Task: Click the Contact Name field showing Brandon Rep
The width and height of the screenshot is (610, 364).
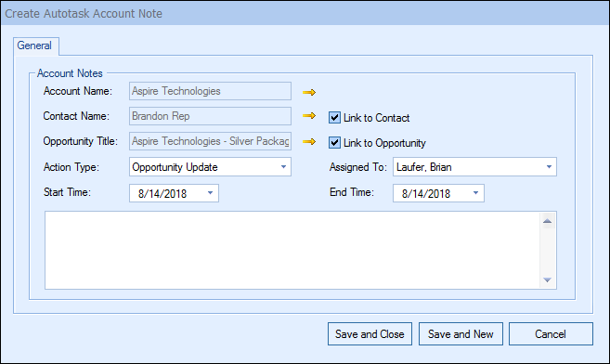Action: 210,116
